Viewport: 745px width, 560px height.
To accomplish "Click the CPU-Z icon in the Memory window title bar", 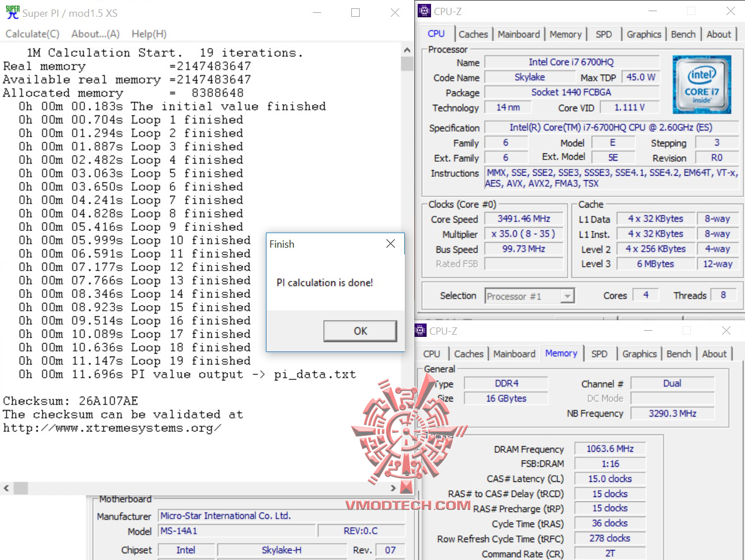I will tap(420, 331).
